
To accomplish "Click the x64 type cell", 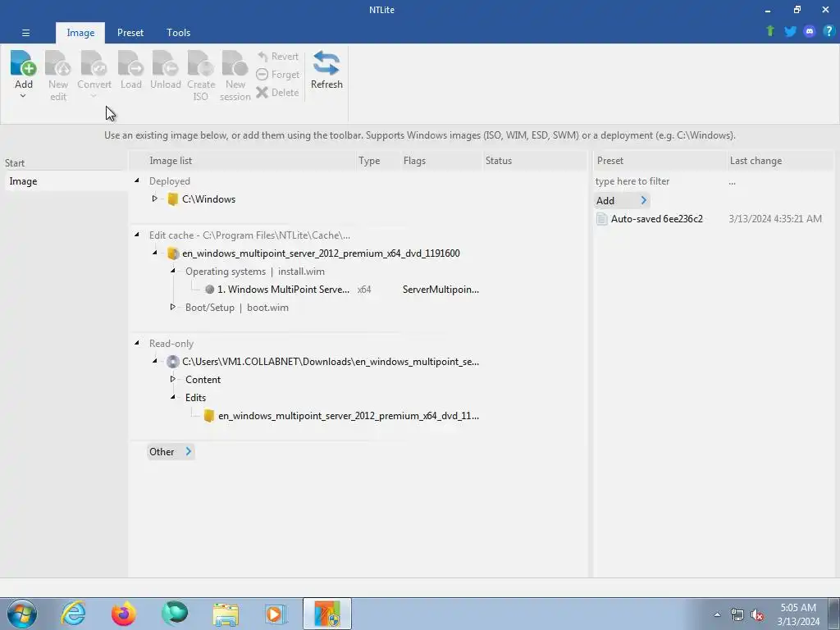I will click(x=364, y=290).
